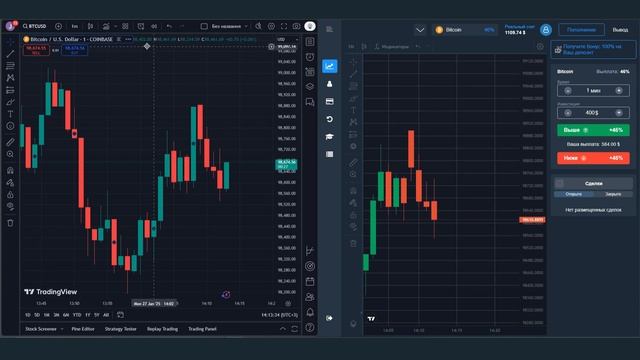Open the Replay Trading tab
Image resolution: width=640 pixels, height=360 pixels.
(162, 329)
